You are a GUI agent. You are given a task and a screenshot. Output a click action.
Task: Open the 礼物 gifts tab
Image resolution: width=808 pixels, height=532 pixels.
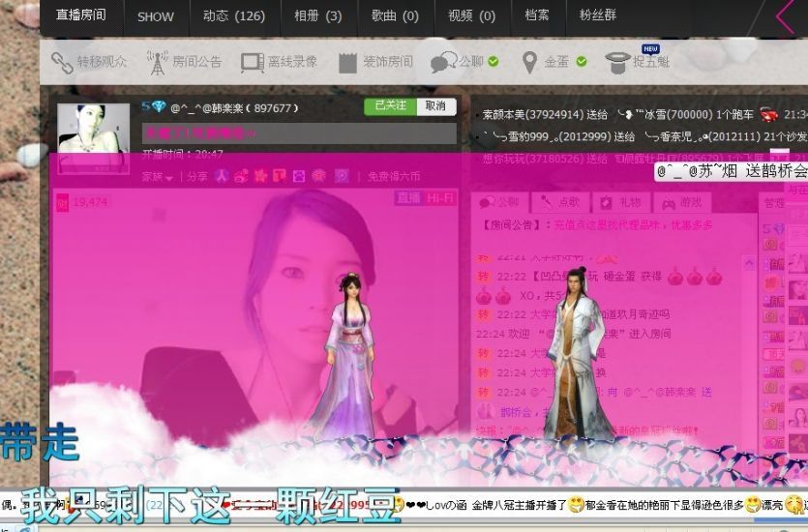click(620, 202)
